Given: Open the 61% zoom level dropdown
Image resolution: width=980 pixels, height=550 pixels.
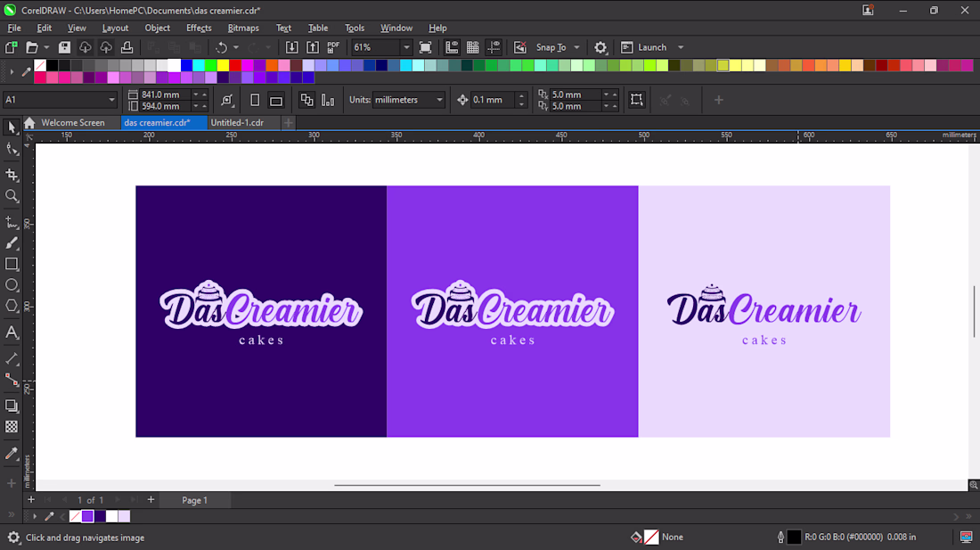Looking at the screenshot, I should [x=406, y=47].
